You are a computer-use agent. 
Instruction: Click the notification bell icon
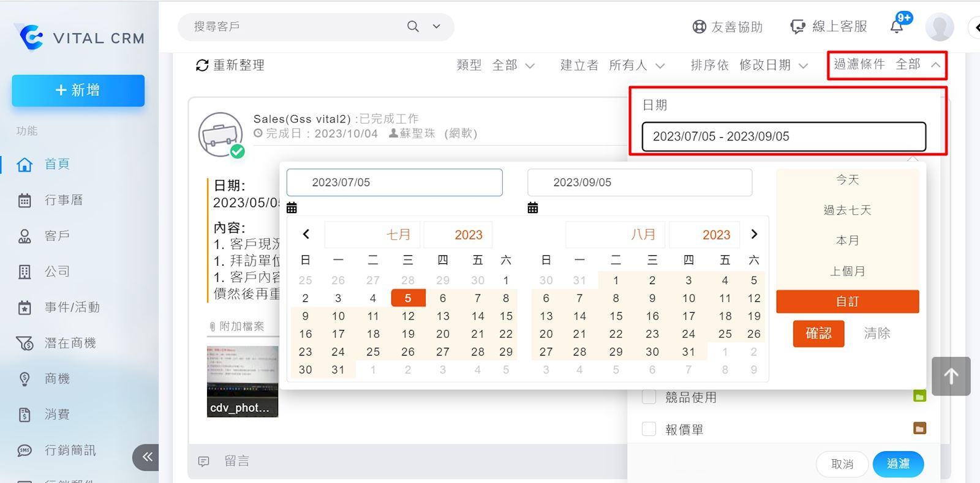pos(897,26)
